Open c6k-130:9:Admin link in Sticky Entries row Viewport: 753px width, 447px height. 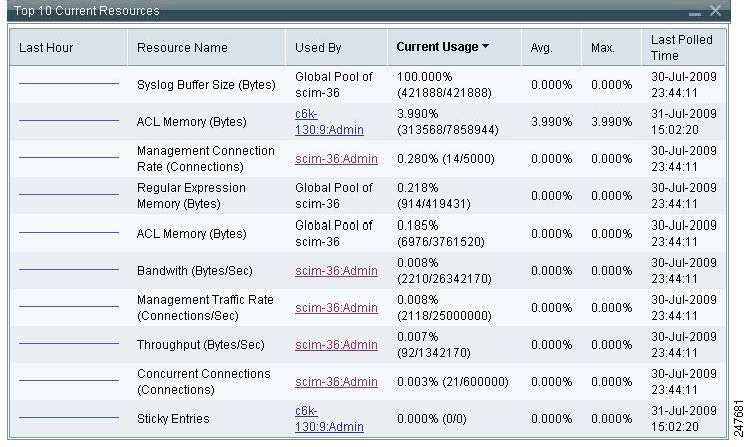(329, 419)
